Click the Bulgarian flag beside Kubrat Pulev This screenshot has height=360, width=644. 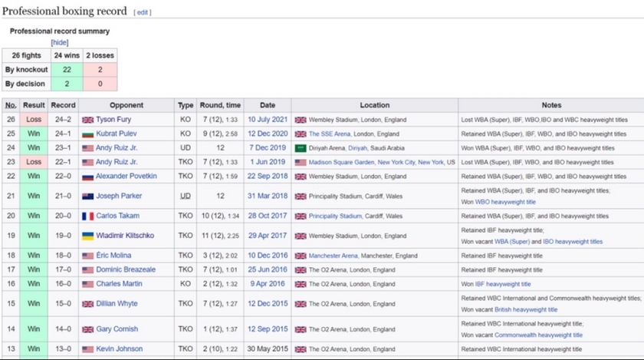pos(87,134)
